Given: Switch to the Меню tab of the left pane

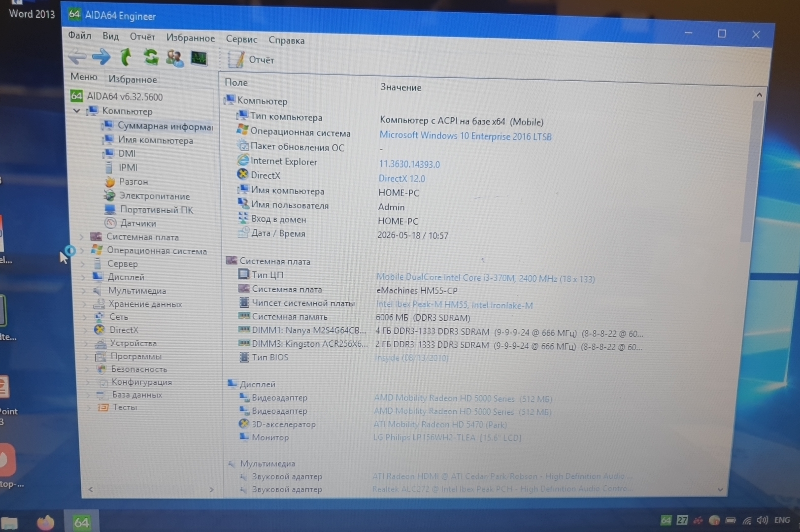Looking at the screenshot, I should [x=84, y=77].
